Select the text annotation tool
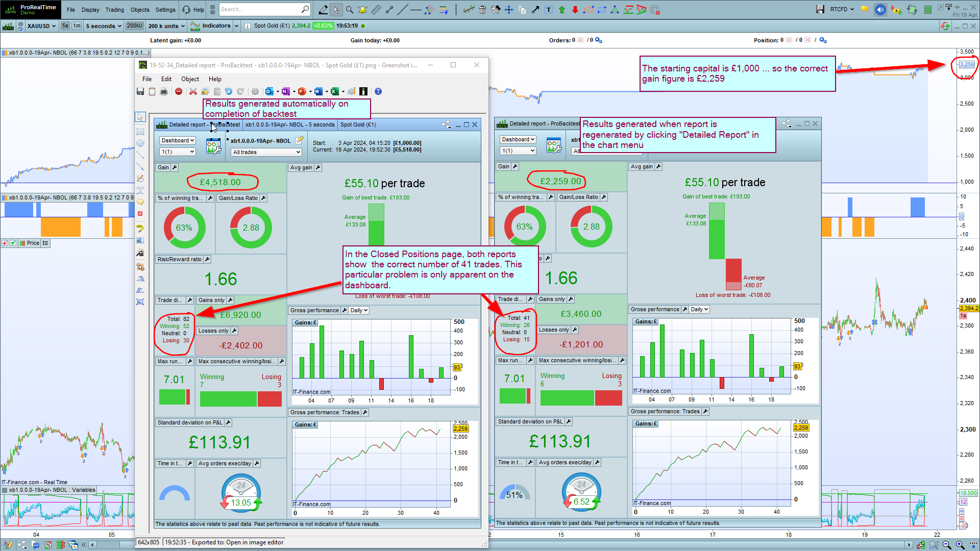 (x=549, y=10)
